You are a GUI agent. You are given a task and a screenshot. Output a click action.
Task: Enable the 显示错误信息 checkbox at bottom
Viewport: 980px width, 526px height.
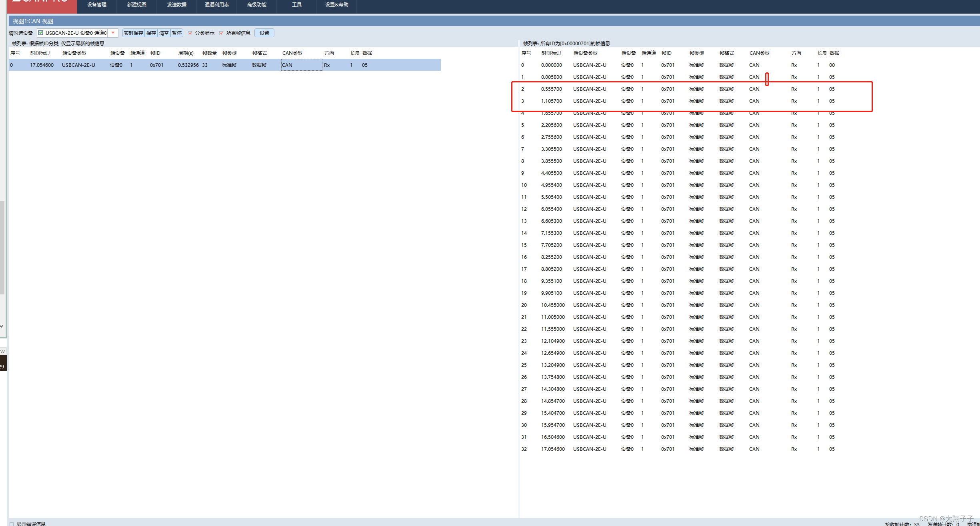click(x=12, y=524)
